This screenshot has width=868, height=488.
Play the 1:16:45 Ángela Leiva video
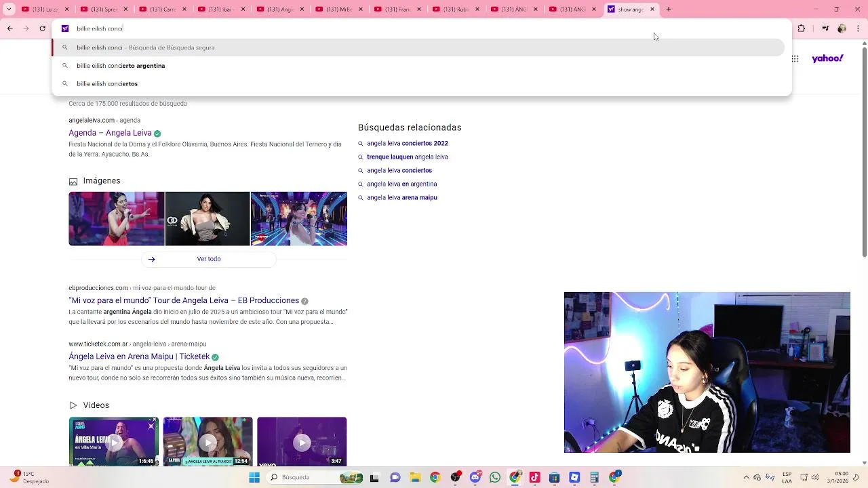click(x=113, y=441)
